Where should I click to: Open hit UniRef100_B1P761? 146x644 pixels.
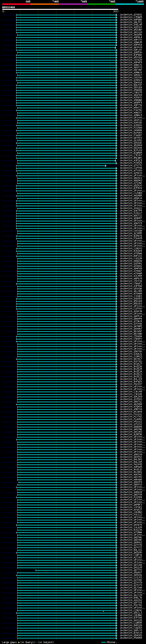coord(131,361)
